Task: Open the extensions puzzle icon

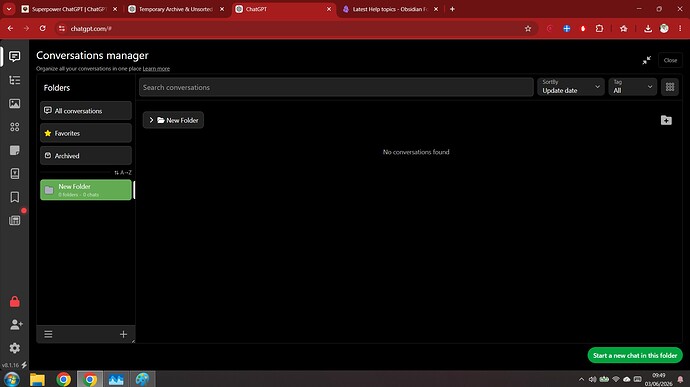Action: (599, 29)
